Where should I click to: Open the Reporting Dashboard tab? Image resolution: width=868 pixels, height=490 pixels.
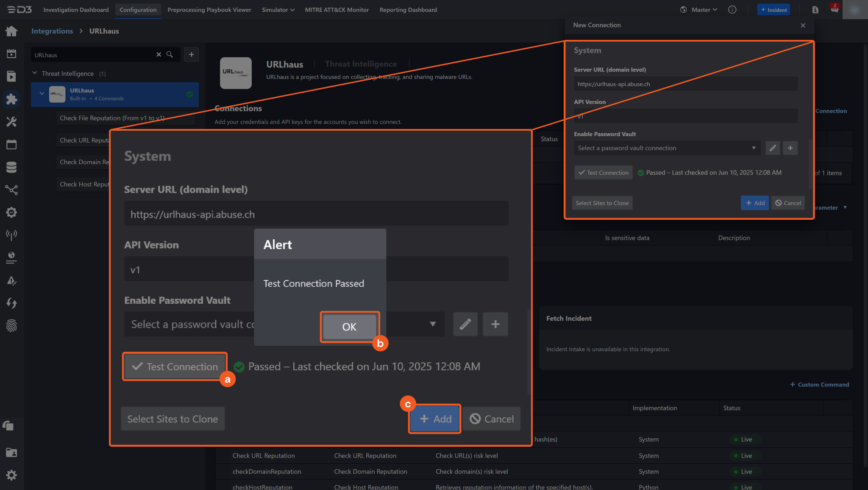tap(408, 10)
